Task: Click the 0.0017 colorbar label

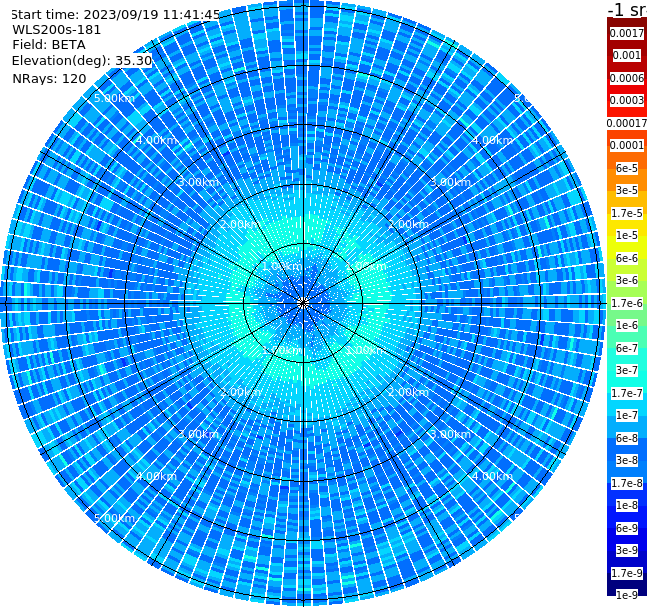Action: coord(627,33)
